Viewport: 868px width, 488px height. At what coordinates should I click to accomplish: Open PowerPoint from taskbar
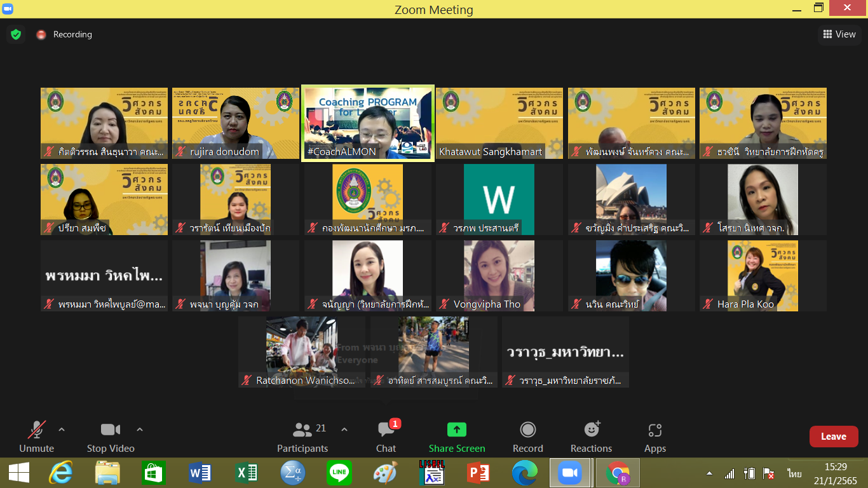(478, 473)
